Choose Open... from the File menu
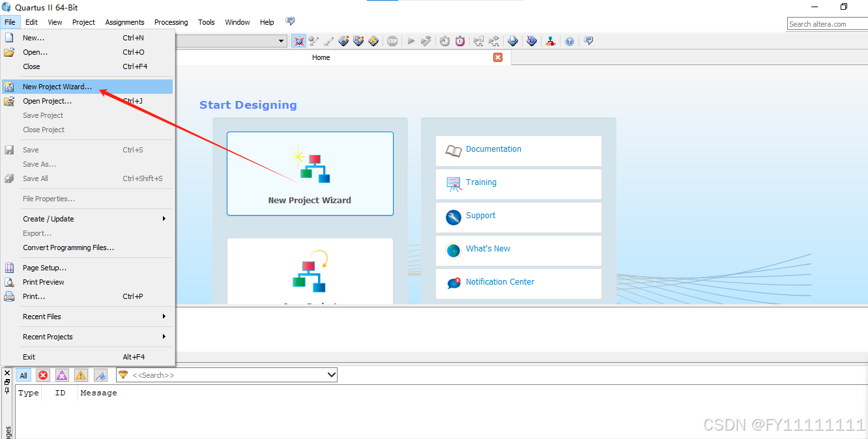The image size is (868, 439). (87, 52)
